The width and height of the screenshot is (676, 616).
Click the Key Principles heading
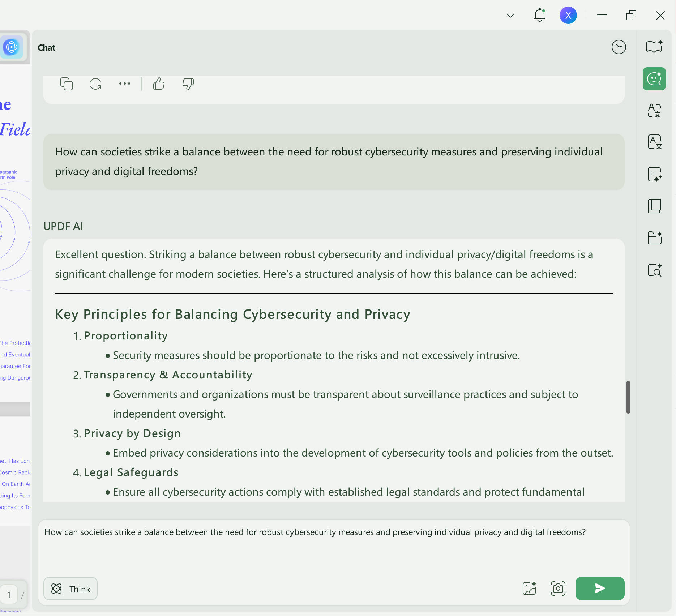[x=233, y=314]
